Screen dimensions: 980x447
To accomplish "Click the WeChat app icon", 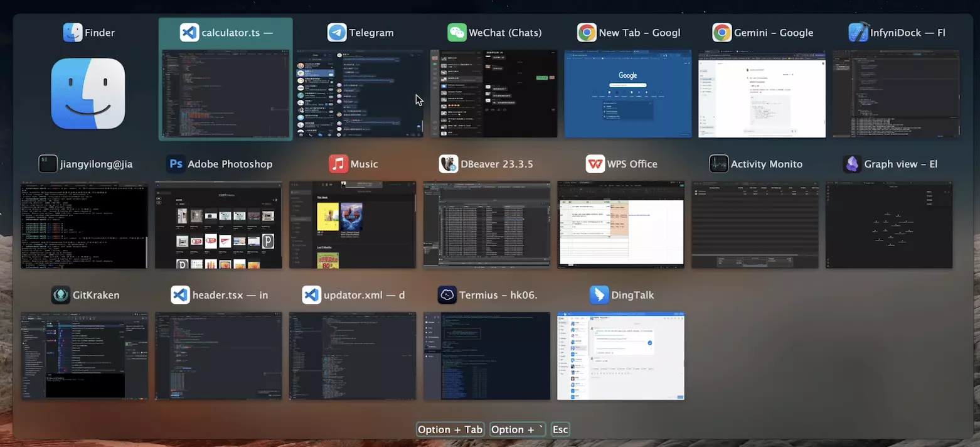I will [x=457, y=33].
